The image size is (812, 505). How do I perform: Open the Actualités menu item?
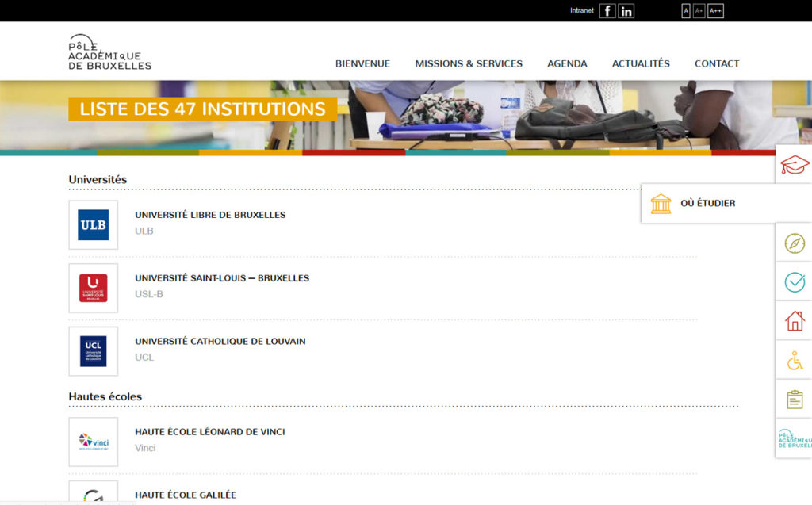click(x=641, y=63)
